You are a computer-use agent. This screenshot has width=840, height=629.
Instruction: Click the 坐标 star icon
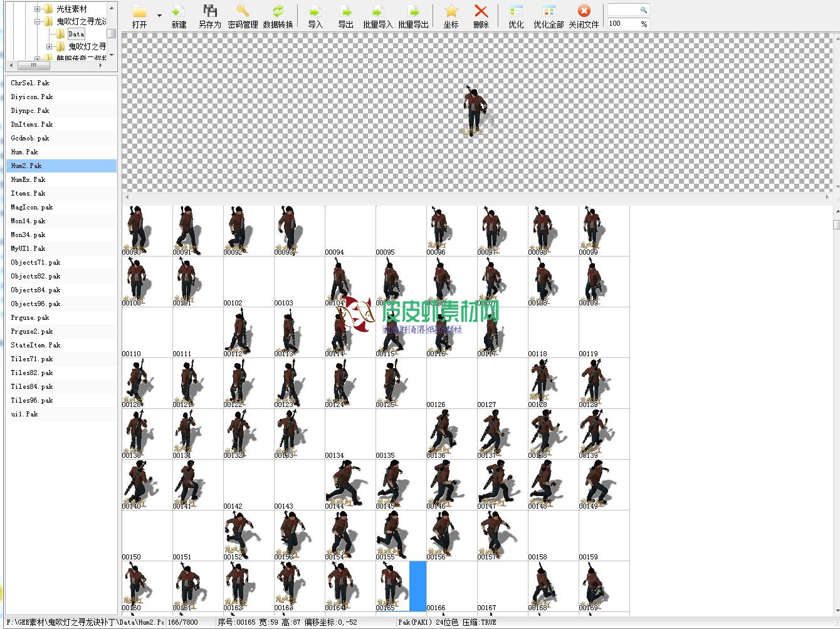point(451,13)
